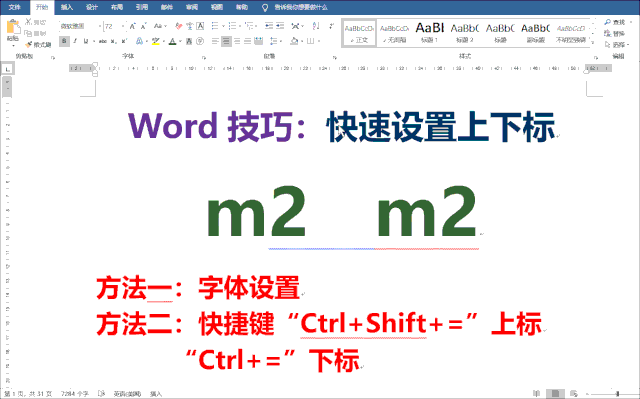The image size is (640, 399).
Task: Toggle Superscript x² button
Action: click(124, 41)
